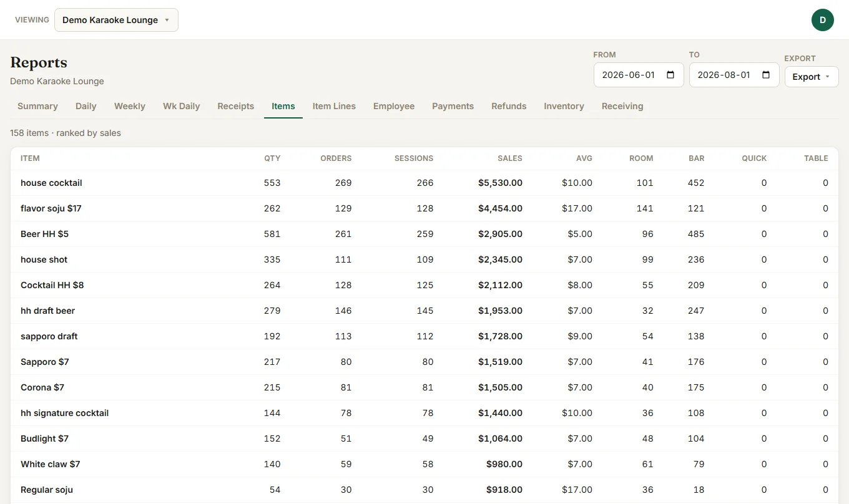
Task: Click the ORDERS column header
Action: point(336,158)
